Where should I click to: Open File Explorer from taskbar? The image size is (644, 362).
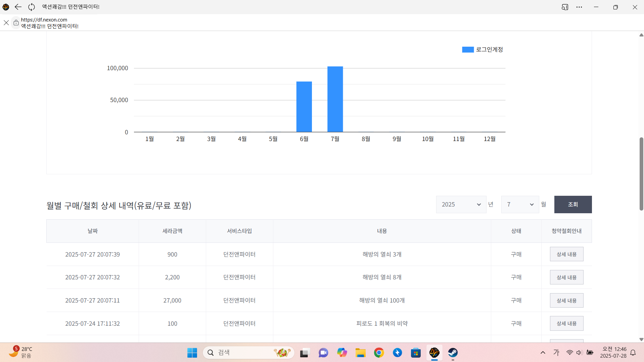[x=361, y=353]
